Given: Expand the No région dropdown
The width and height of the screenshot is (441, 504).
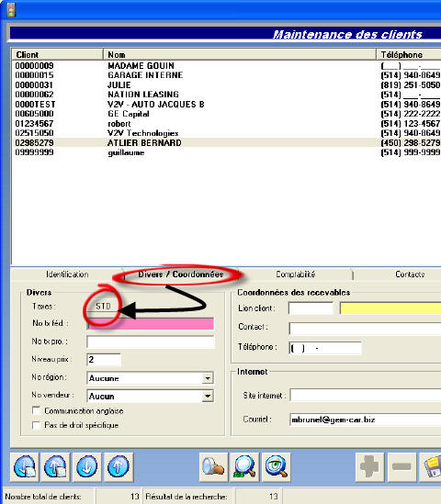Looking at the screenshot, I should [x=208, y=378].
